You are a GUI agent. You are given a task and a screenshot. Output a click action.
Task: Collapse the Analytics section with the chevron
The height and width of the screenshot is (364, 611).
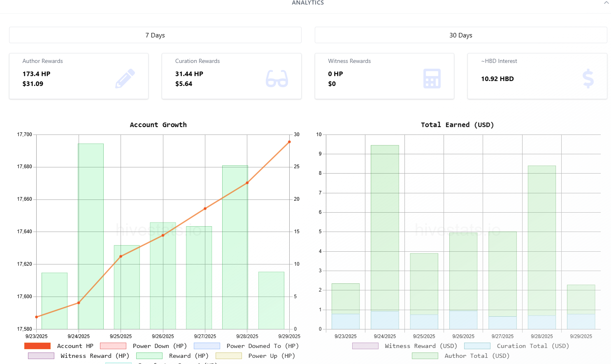pos(606,3)
